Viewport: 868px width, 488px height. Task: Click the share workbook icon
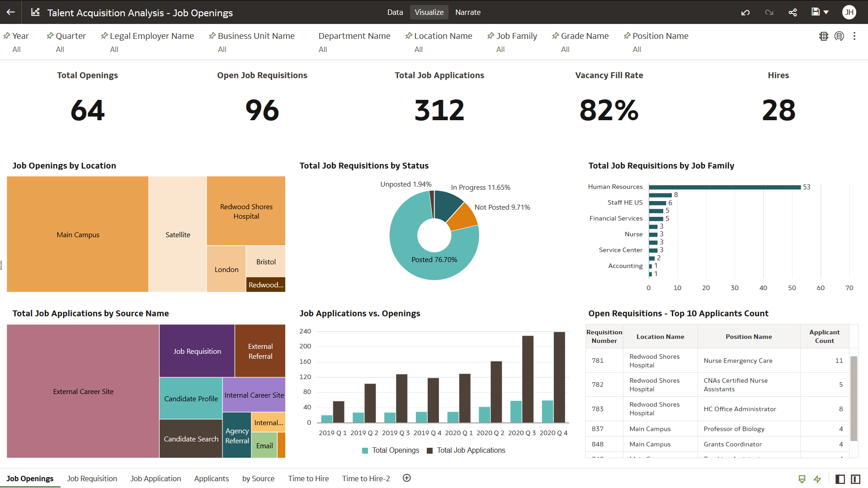tap(793, 12)
